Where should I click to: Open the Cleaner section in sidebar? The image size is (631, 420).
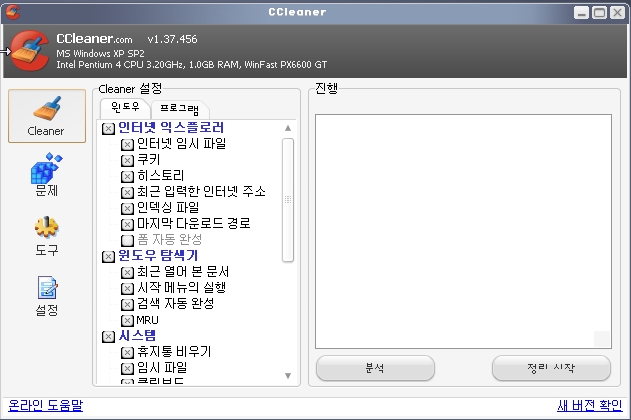pyautogui.click(x=47, y=116)
